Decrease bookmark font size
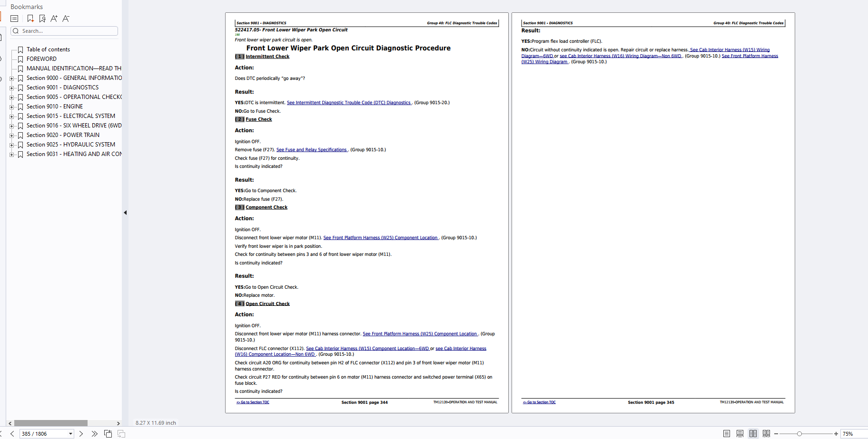 pos(66,19)
